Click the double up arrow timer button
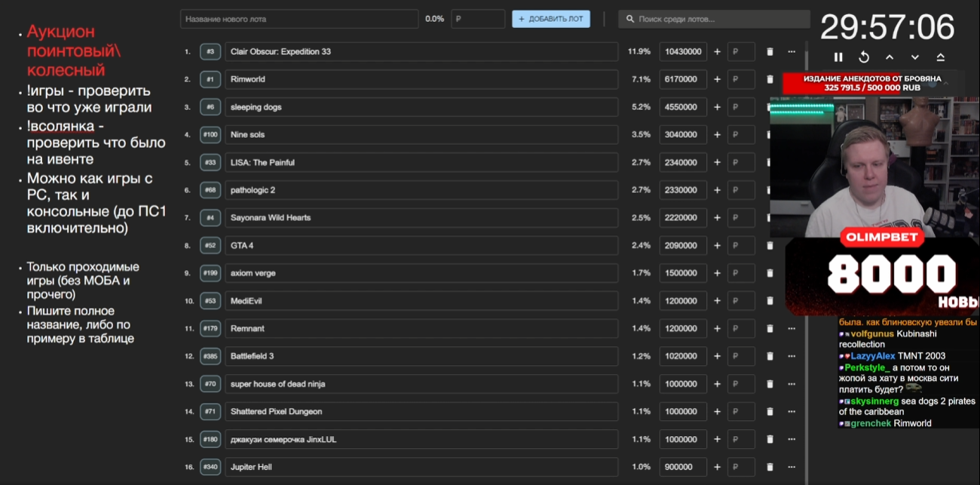 (x=941, y=57)
